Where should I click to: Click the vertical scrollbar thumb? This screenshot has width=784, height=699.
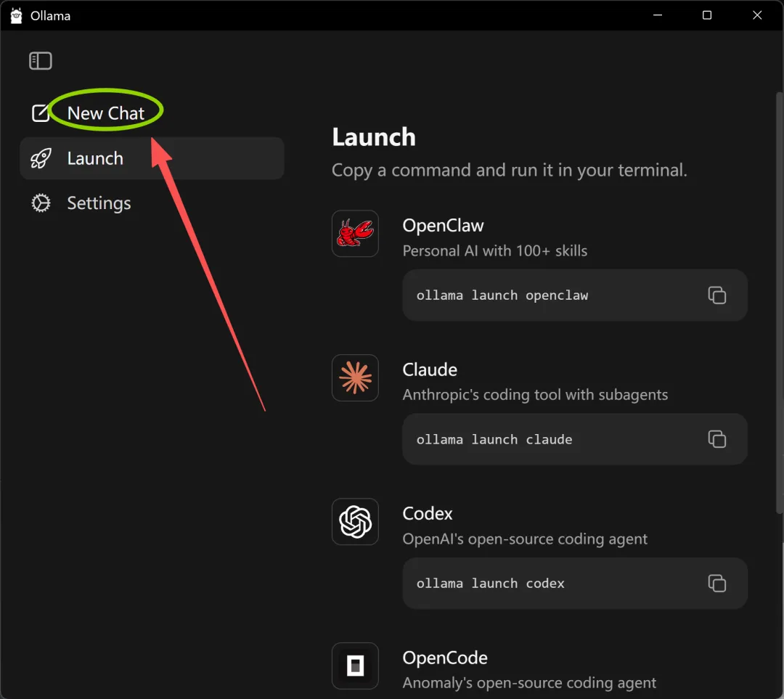(779, 302)
